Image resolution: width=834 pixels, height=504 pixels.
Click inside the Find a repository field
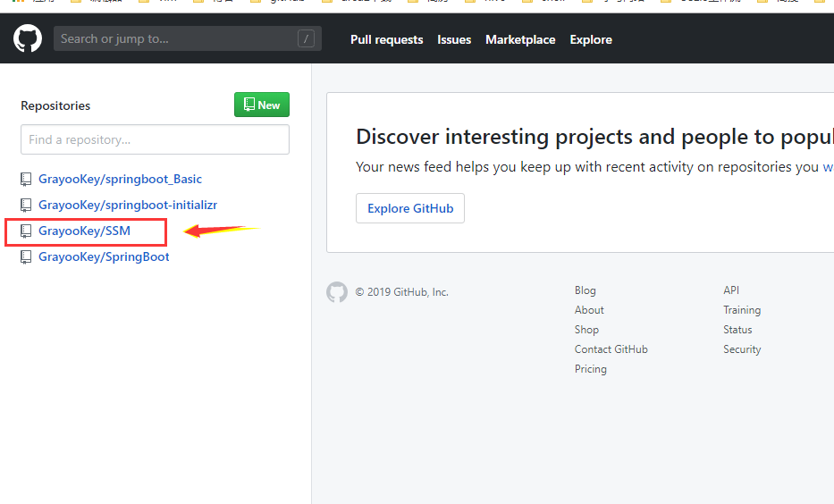pos(155,139)
